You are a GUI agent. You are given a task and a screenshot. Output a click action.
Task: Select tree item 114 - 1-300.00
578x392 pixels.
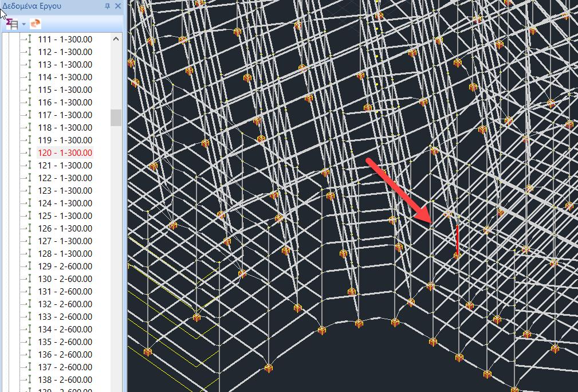pos(65,77)
